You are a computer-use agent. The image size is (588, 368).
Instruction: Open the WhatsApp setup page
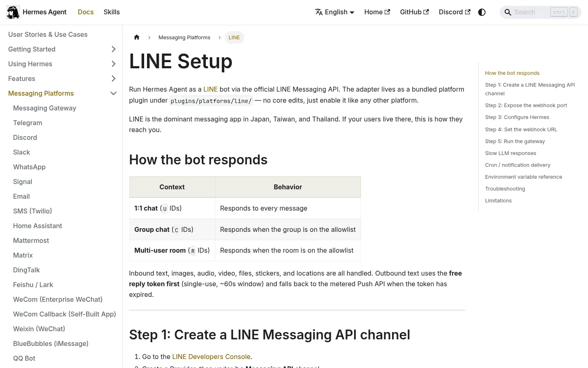29,167
